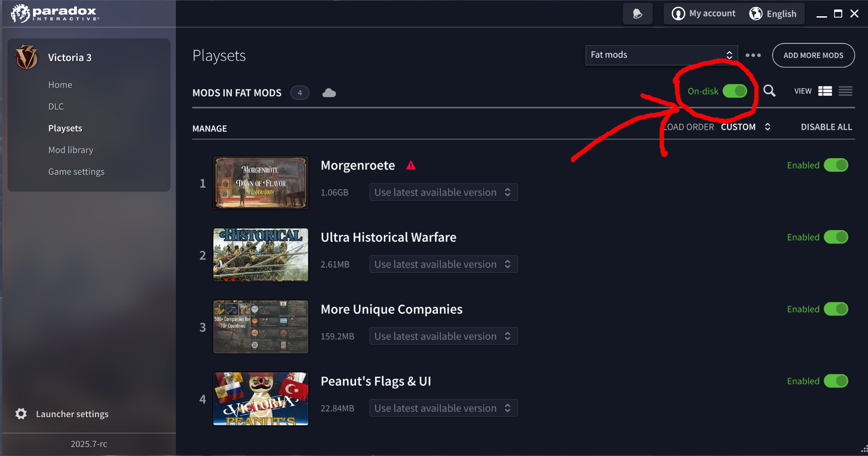Viewport: 868px width, 456px height.
Task: Disable the Ultra Historical Warfare toggle
Action: coord(836,237)
